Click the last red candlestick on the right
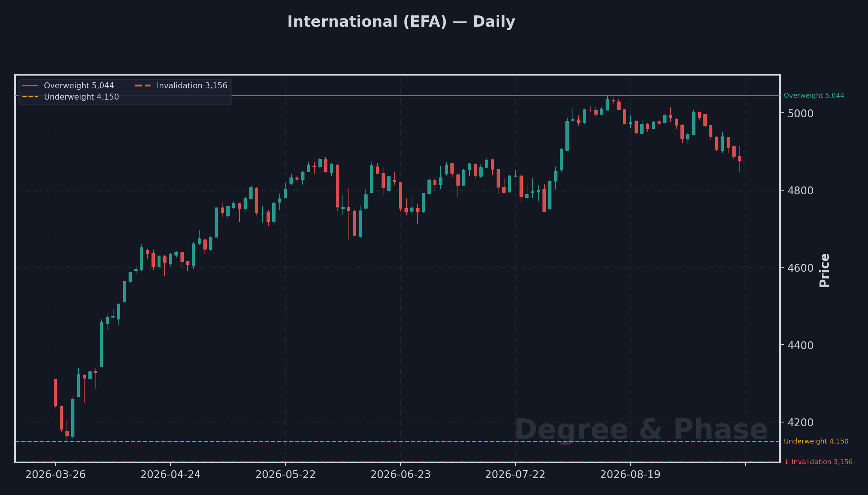Viewport: 868px width, 495px height. tap(739, 159)
